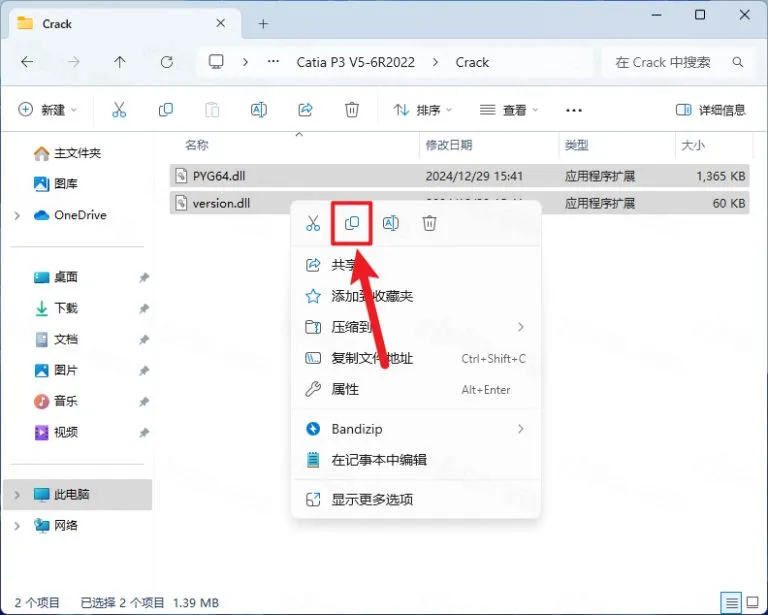The height and width of the screenshot is (615, 768).
Task: Open the three-dot more options in the toolbar
Action: pyautogui.click(x=574, y=110)
